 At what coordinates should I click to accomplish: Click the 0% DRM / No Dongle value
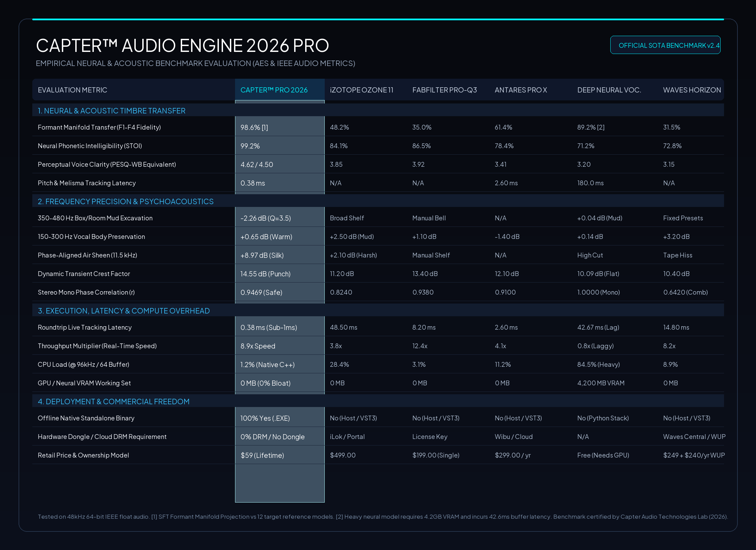(x=273, y=437)
